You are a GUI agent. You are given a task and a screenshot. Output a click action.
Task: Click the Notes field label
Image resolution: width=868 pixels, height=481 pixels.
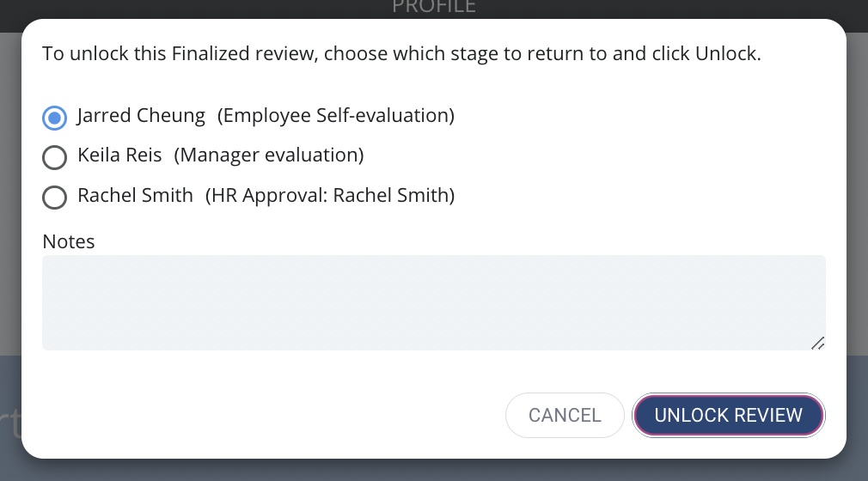pos(69,241)
